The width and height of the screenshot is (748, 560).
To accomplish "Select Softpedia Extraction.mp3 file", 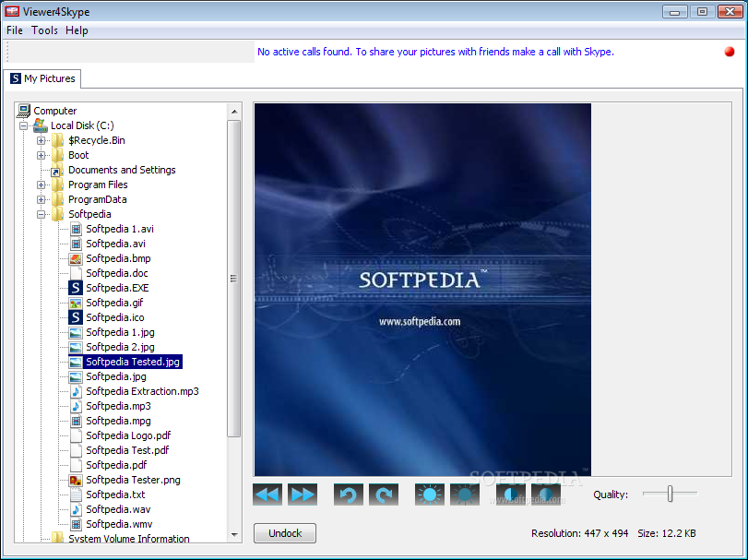I will click(142, 391).
